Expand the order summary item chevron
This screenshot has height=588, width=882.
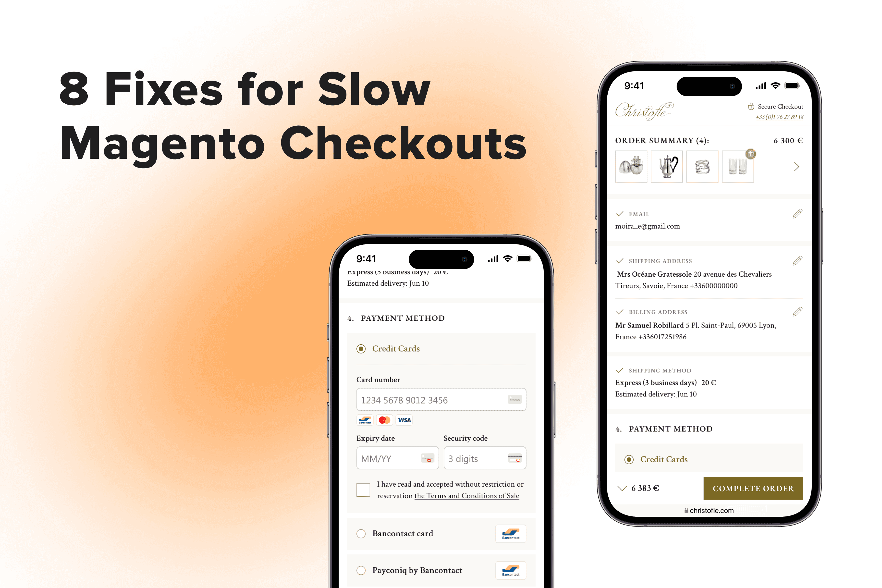(x=796, y=167)
